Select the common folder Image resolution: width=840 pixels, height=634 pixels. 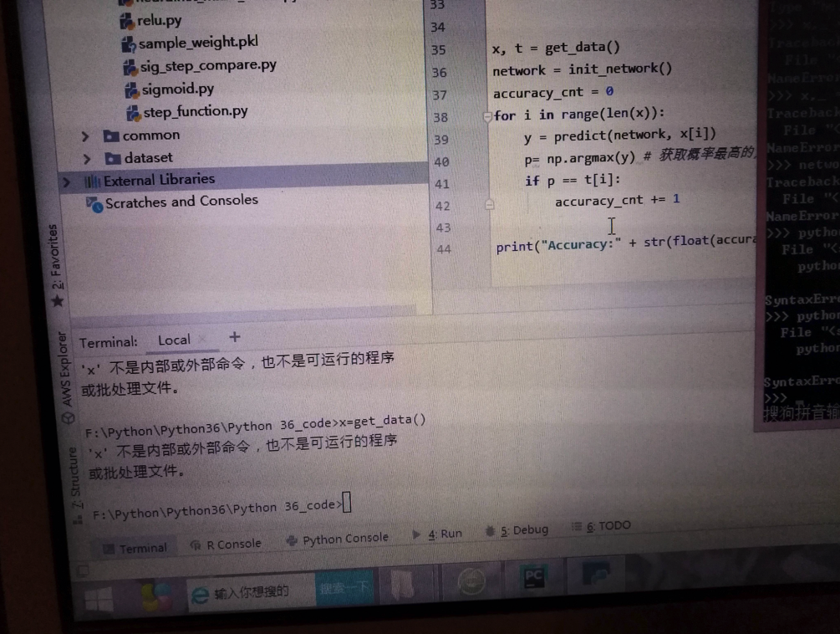pos(151,135)
